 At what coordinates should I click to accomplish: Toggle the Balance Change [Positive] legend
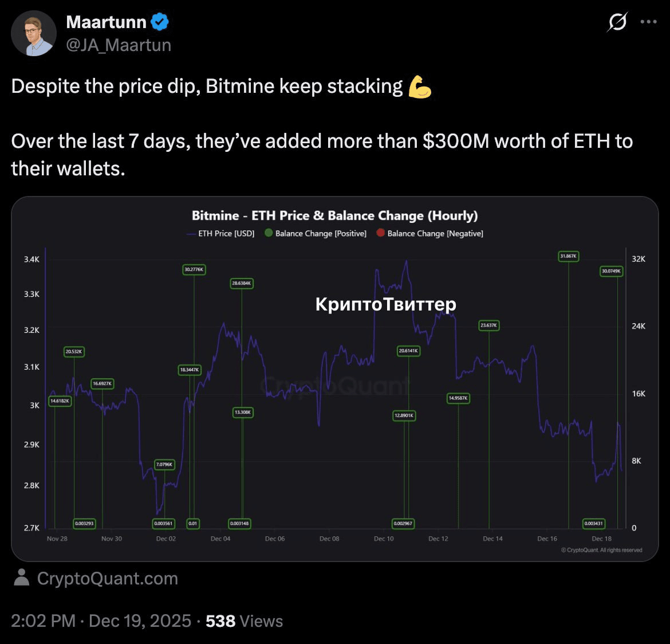316,233
